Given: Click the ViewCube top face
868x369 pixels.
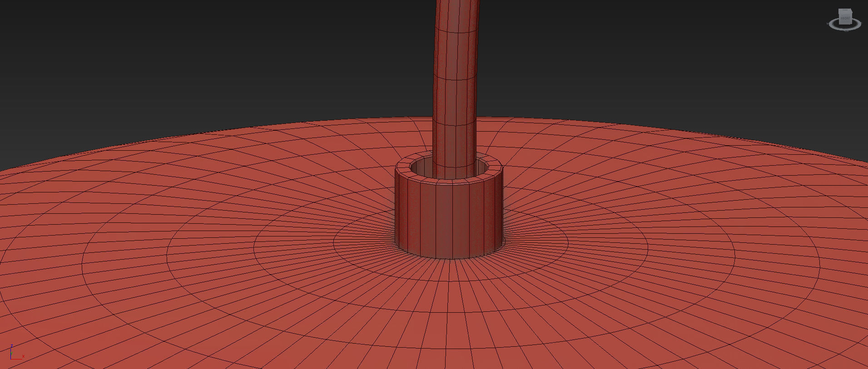Looking at the screenshot, I should coord(845,10).
